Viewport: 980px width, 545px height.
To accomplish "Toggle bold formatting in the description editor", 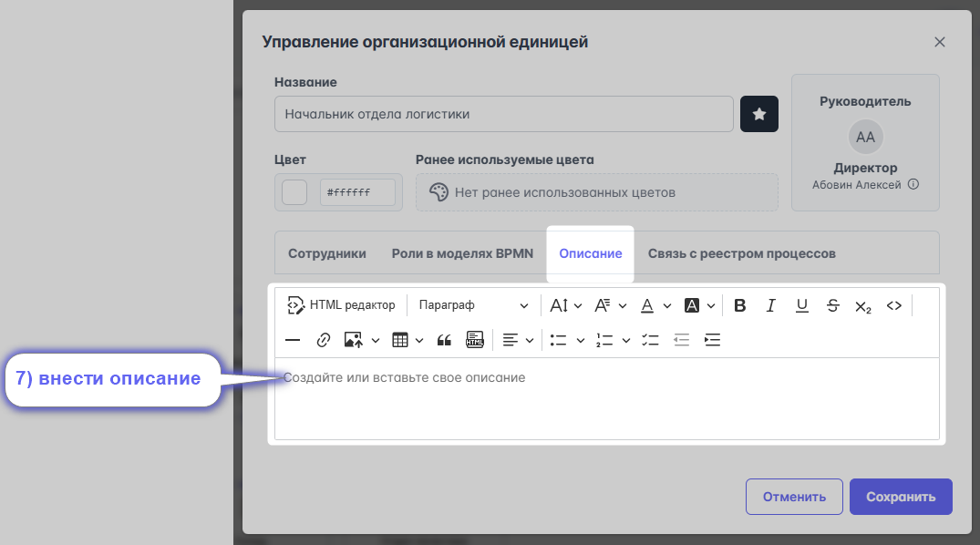I will 740,305.
